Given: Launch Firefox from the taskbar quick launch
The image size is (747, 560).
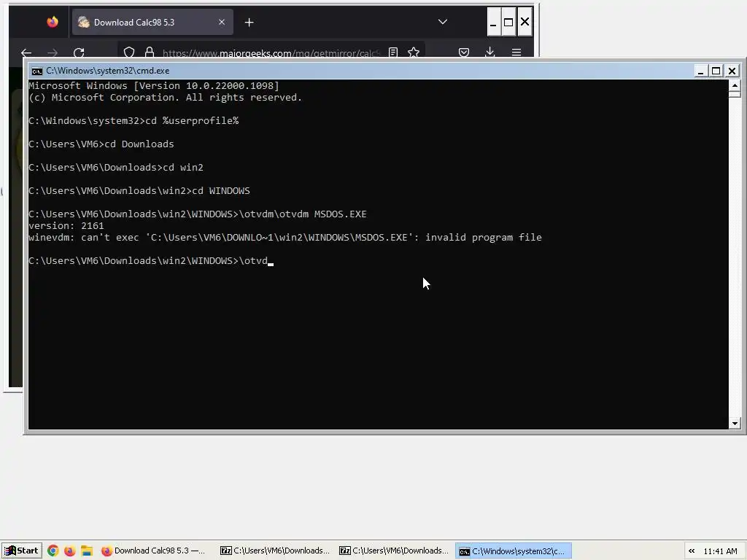Looking at the screenshot, I should 69,551.
